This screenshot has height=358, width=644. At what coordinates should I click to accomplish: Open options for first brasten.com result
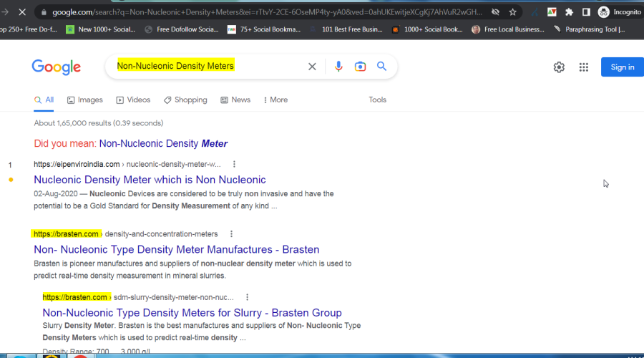coord(231,234)
